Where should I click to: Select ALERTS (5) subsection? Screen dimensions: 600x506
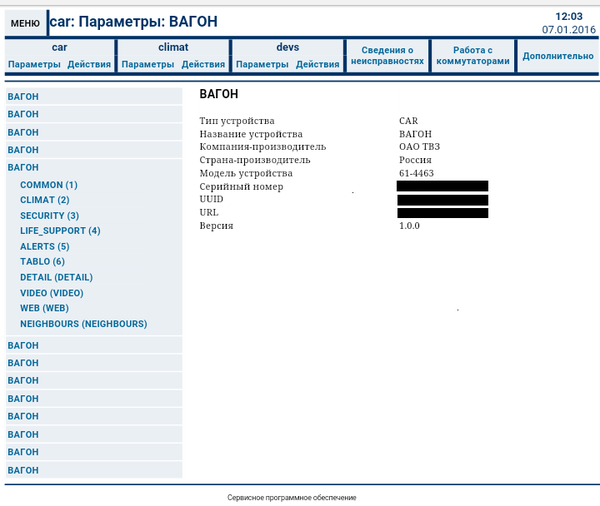coord(45,246)
